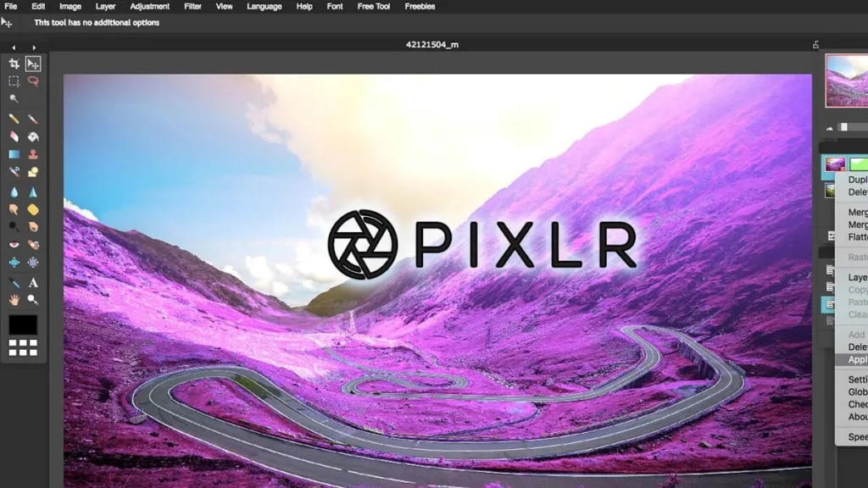Click the navigator preview thumbnail
Image resolution: width=868 pixels, height=488 pixels.
pos(846,81)
